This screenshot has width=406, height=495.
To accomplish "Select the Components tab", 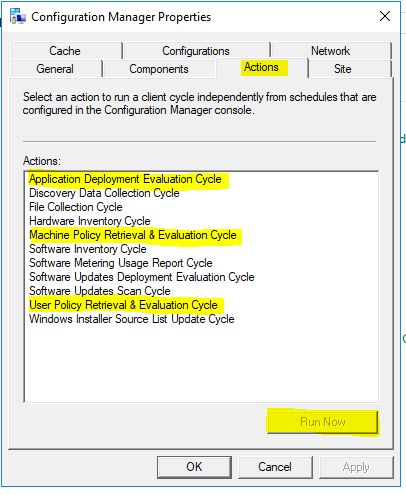I will [x=159, y=69].
